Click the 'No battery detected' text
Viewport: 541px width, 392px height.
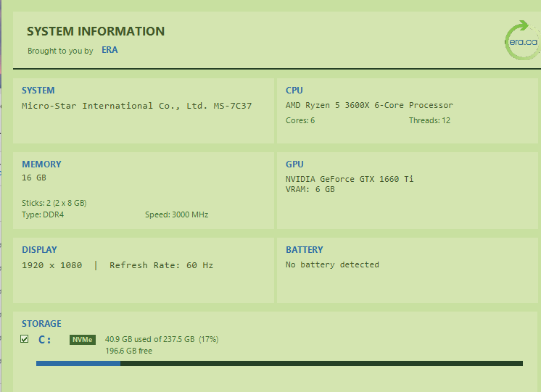[332, 264]
